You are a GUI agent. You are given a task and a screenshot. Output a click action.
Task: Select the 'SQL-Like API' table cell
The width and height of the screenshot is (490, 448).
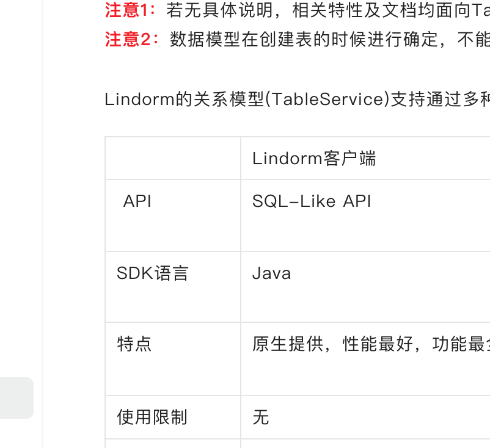coord(365,215)
